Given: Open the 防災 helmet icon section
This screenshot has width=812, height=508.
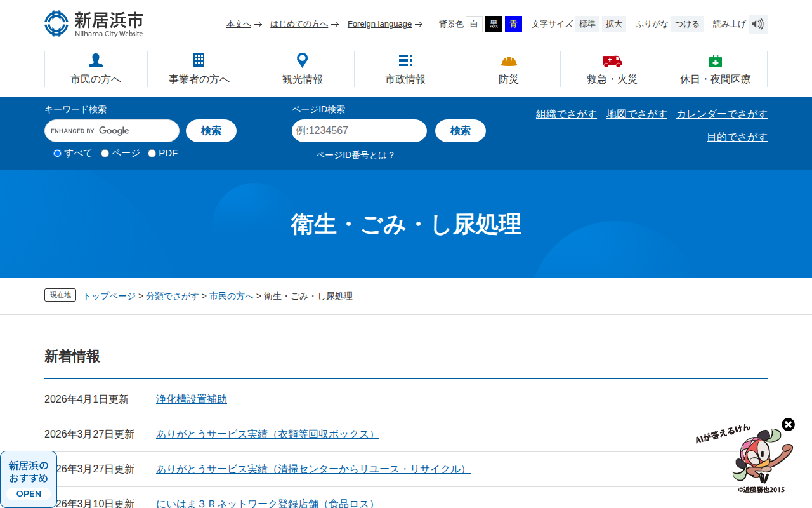Looking at the screenshot, I should pos(509,61).
